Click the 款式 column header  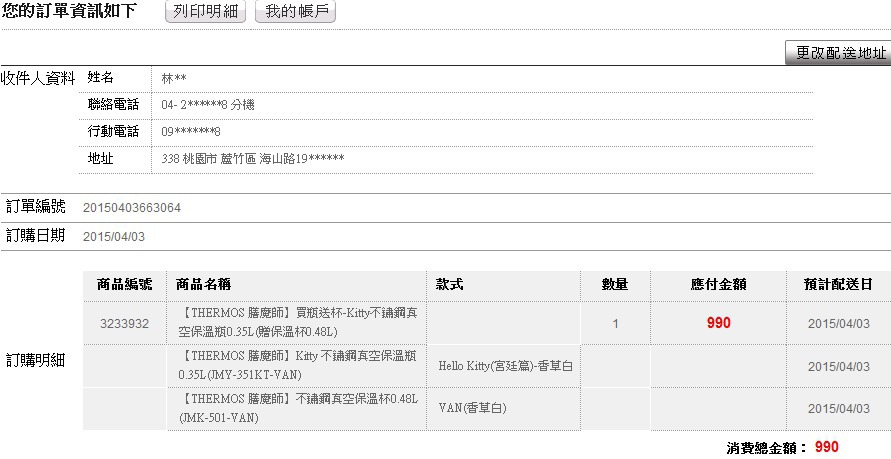tap(449, 285)
